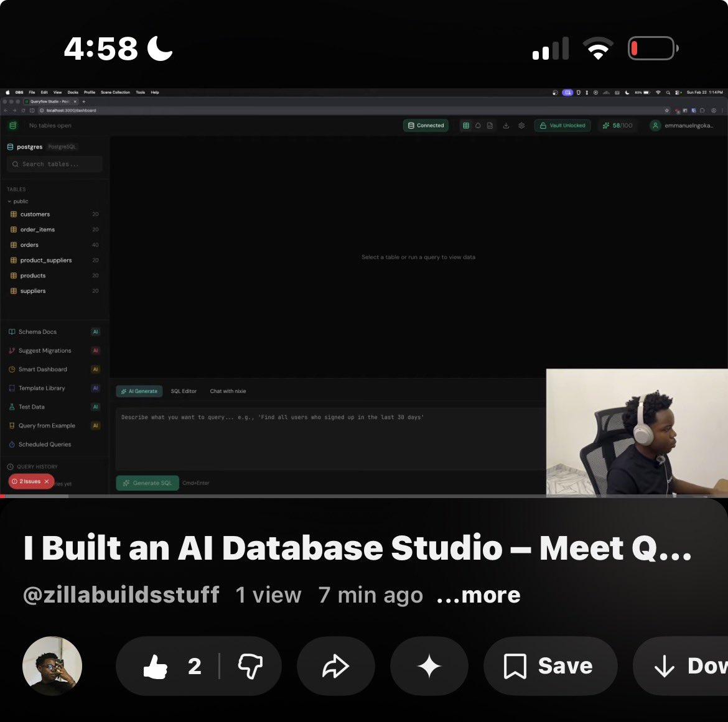The height and width of the screenshot is (722, 728).
Task: Click the Generate SQL button
Action: point(147,483)
